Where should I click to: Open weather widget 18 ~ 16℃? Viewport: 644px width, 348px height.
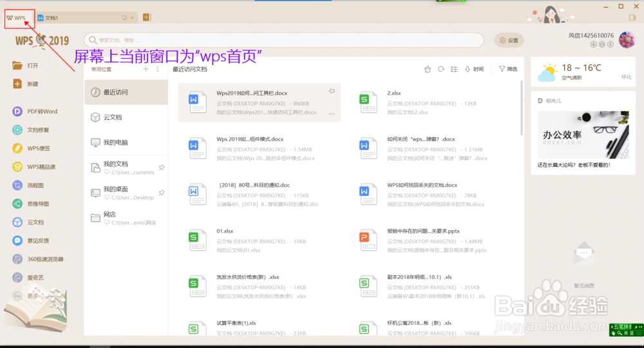click(583, 72)
